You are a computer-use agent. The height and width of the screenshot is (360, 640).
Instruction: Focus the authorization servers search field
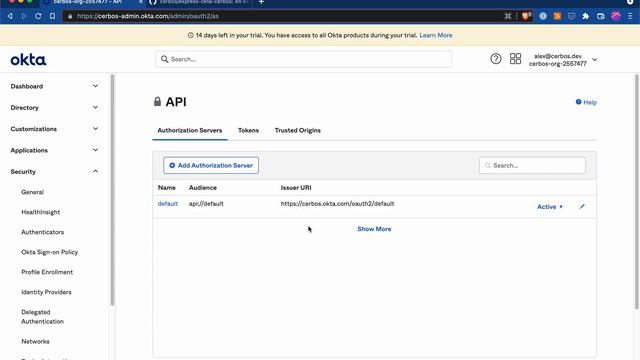point(532,165)
